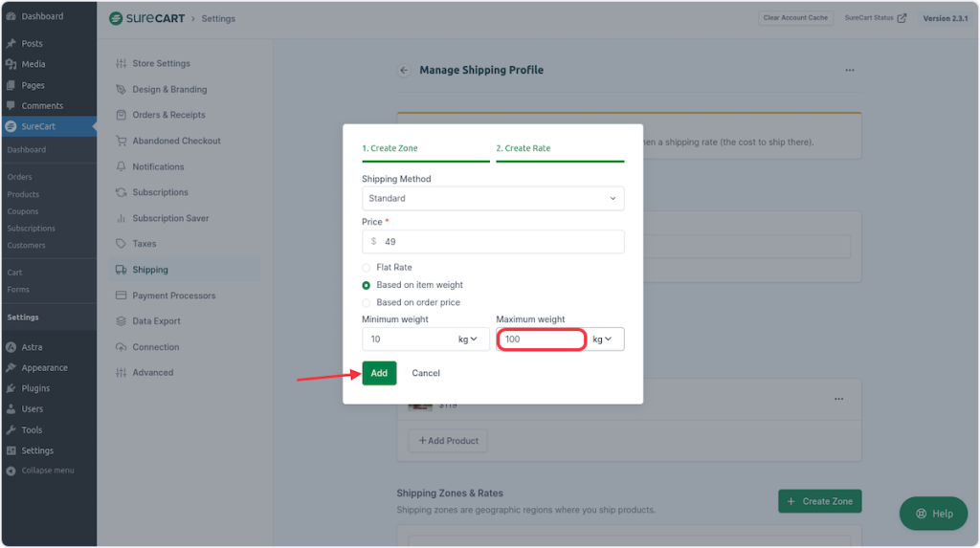Click into the Maximum weight input field

[x=541, y=340]
